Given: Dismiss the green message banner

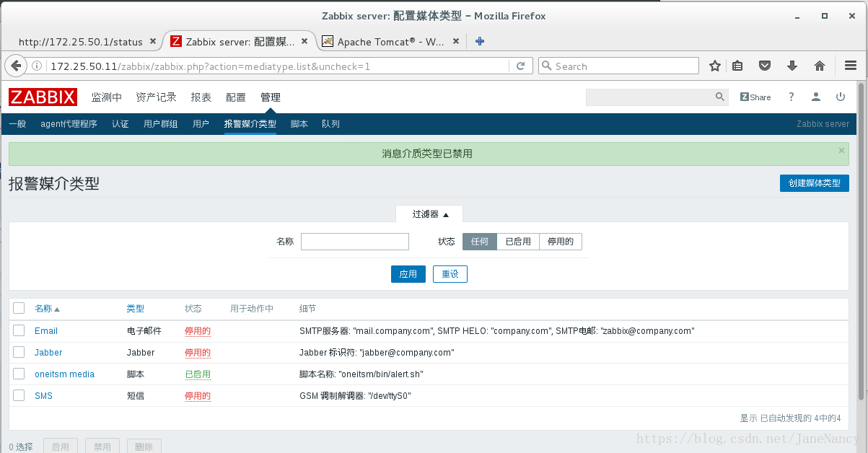Looking at the screenshot, I should (841, 151).
